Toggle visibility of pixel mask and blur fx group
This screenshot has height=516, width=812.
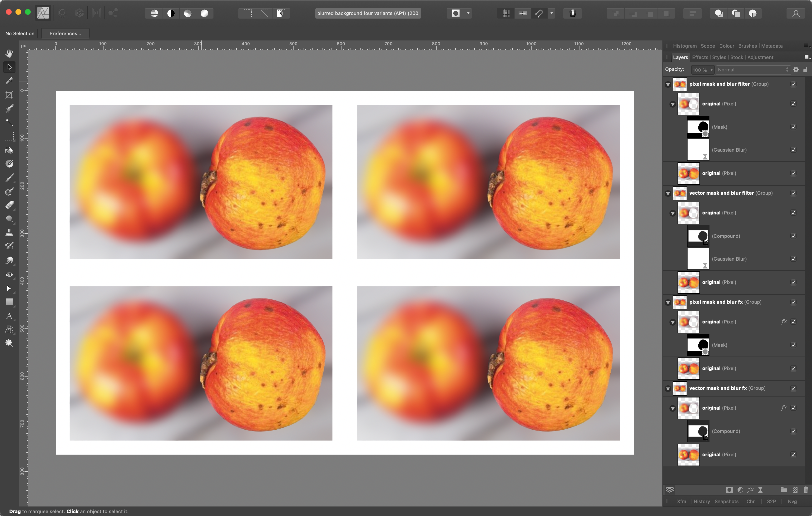[793, 302]
